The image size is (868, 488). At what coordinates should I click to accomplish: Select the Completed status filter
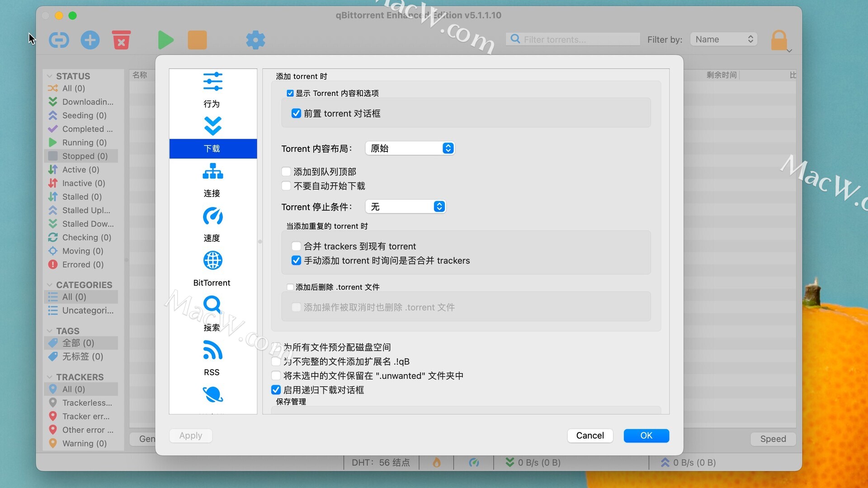(81, 129)
